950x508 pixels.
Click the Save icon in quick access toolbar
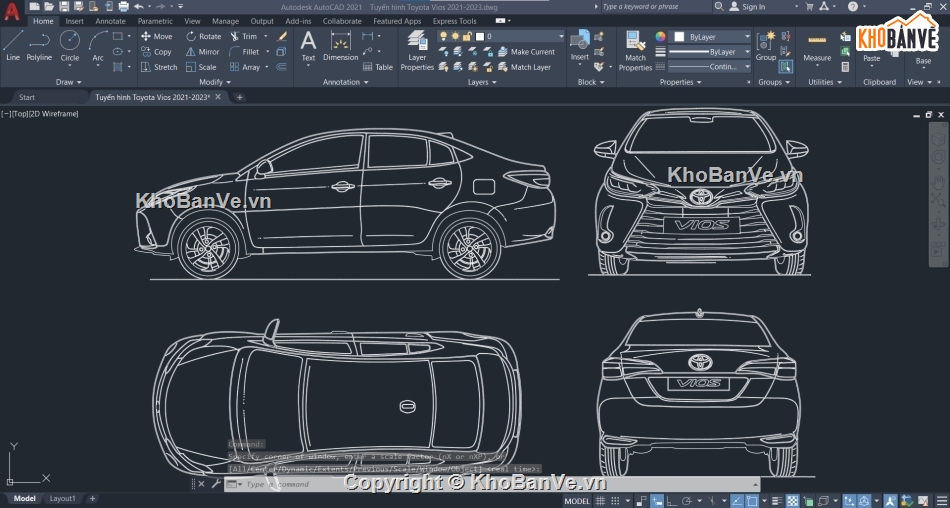coord(64,7)
